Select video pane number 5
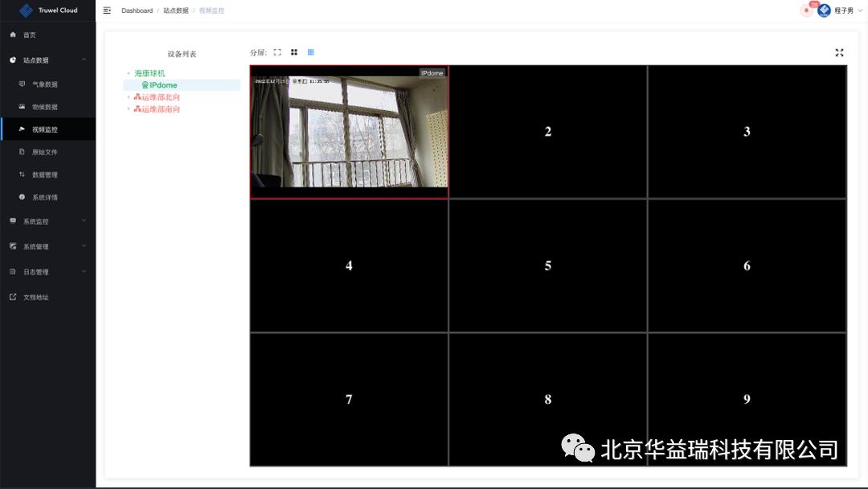The image size is (868, 489). pyautogui.click(x=547, y=265)
